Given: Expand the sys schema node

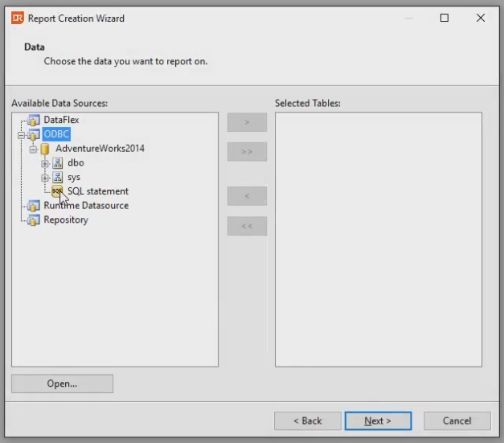Looking at the screenshot, I should click(45, 177).
